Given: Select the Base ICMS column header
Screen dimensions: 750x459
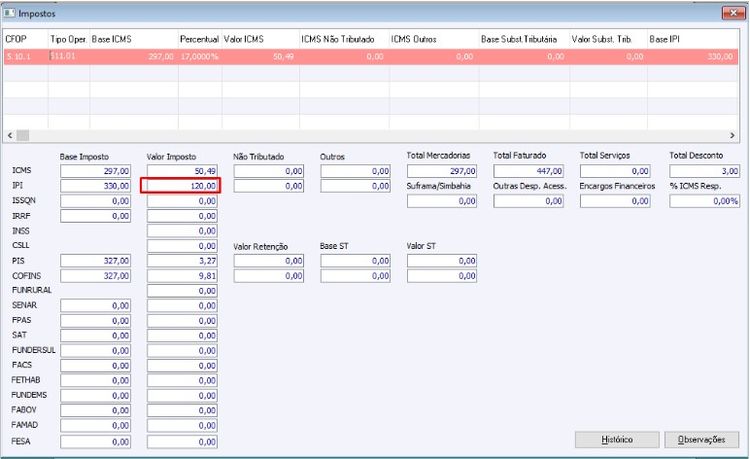Looking at the screenshot, I should [x=134, y=39].
